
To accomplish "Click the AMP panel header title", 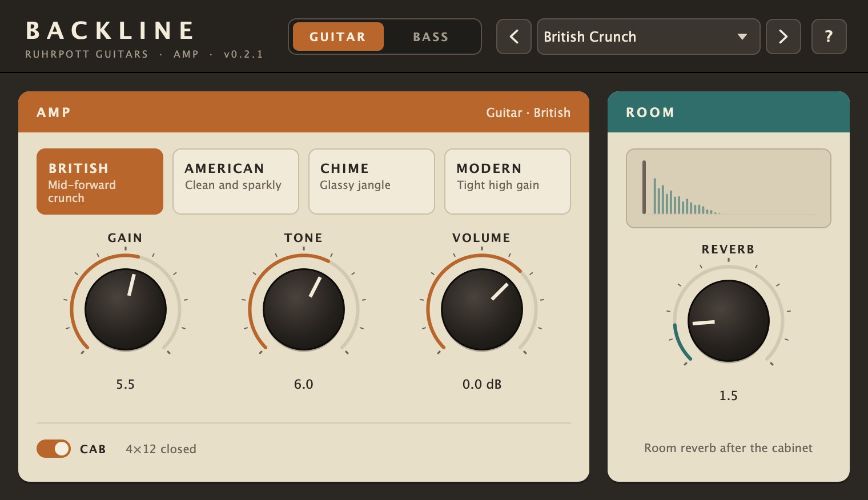I will click(54, 112).
